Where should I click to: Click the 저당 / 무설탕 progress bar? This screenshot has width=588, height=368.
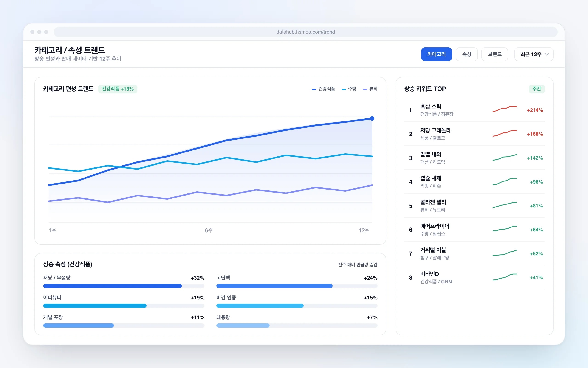click(124, 286)
